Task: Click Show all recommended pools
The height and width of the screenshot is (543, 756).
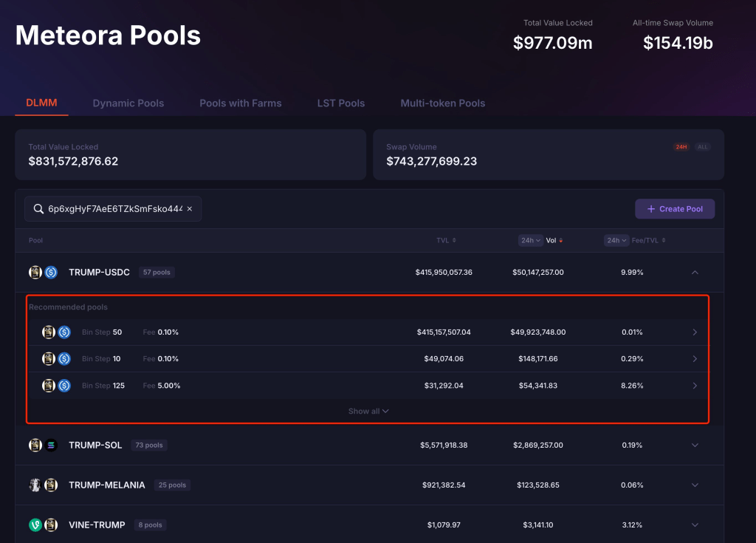Action: pyautogui.click(x=368, y=411)
